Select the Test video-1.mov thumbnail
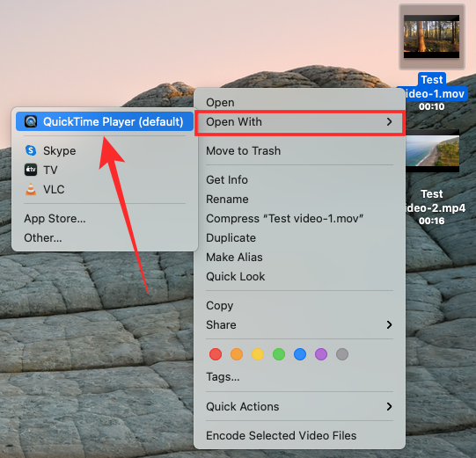The width and height of the screenshot is (476, 458). (x=431, y=37)
